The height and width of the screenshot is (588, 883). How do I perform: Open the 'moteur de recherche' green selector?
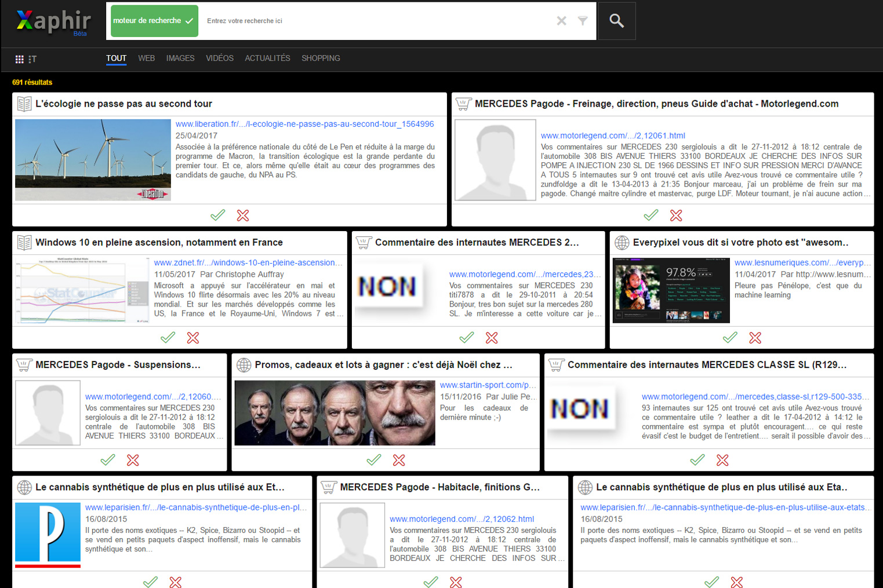(154, 20)
